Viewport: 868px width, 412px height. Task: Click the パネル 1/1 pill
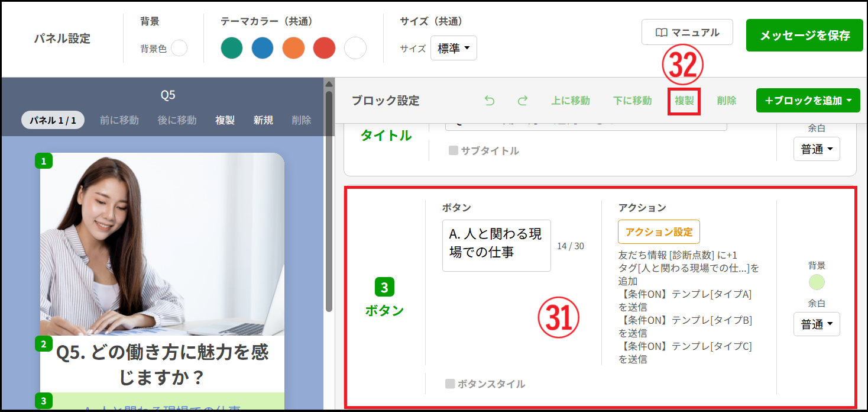point(53,120)
